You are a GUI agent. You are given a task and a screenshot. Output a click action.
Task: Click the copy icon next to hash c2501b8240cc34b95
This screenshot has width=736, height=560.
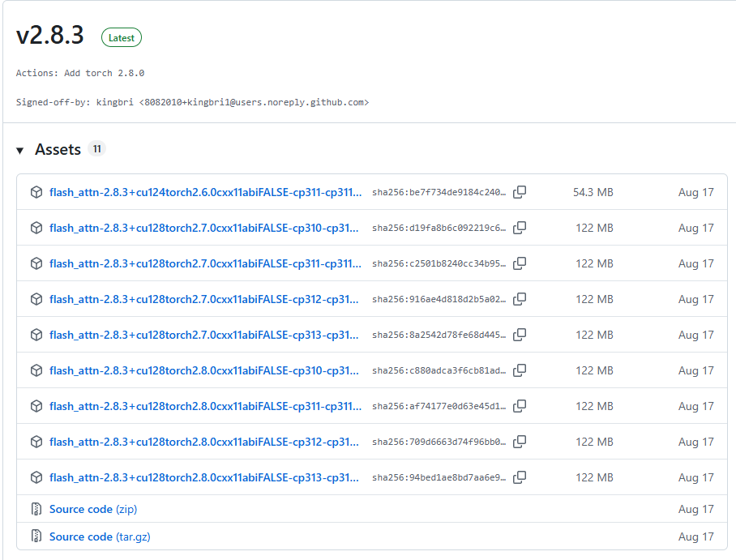520,263
